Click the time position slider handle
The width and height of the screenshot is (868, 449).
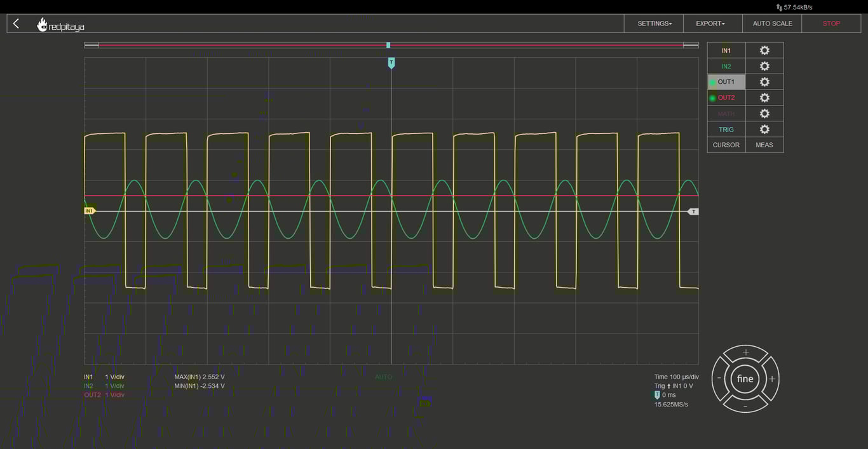click(388, 45)
